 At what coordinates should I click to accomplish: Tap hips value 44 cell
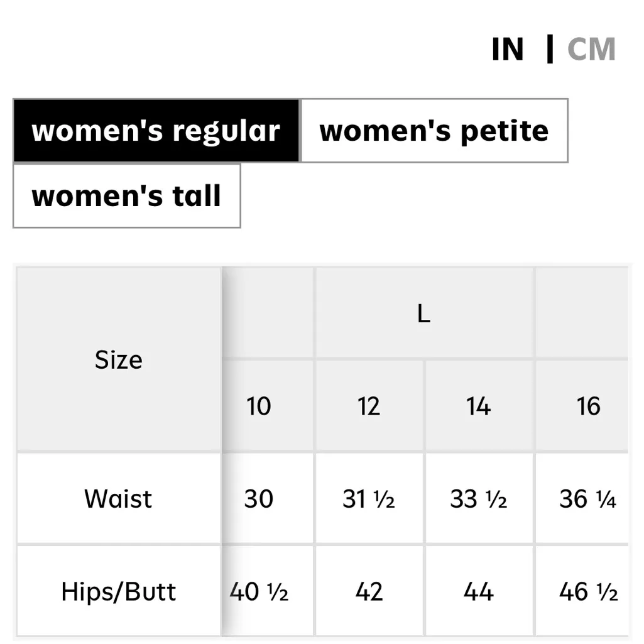pos(479,591)
